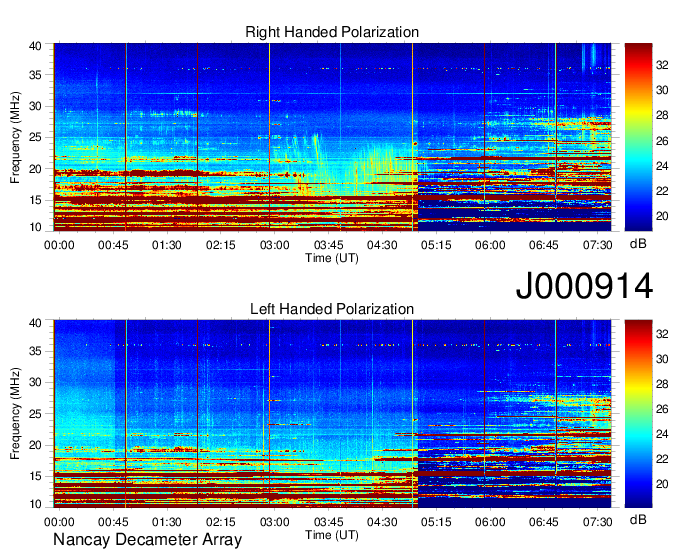This screenshot has height=552, width=680.
Task: Click the 07:30 tick label on bottom plot
Action: click(598, 523)
